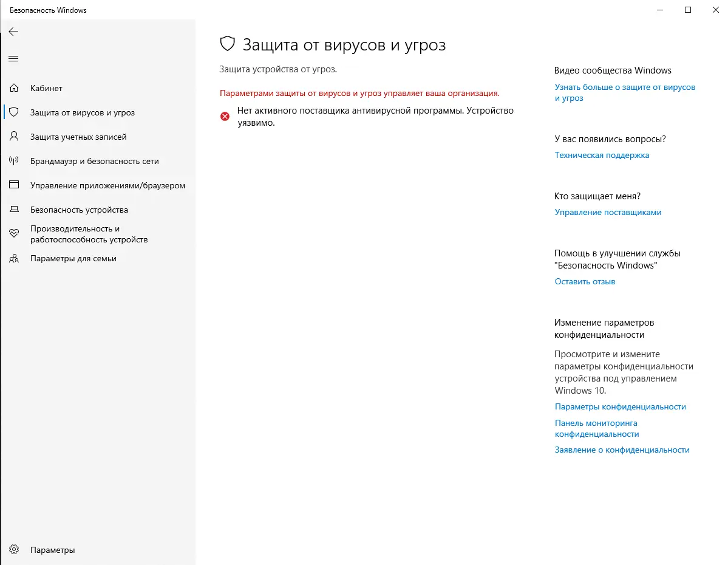This screenshot has width=728, height=565.
Task: Click the app and browser control icon
Action: click(x=14, y=185)
